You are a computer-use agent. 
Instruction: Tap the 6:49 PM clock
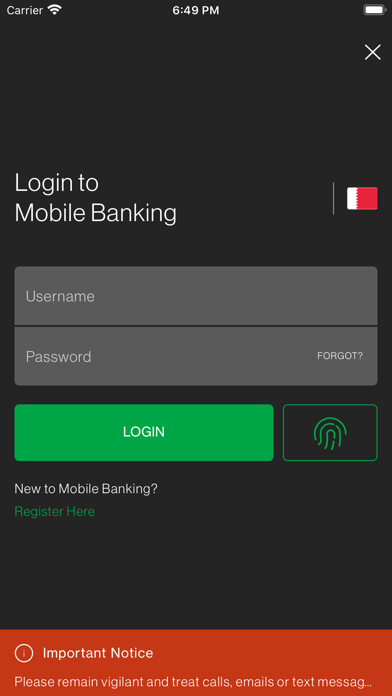pos(196,10)
